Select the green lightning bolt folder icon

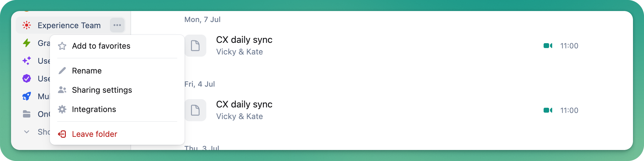point(27,43)
